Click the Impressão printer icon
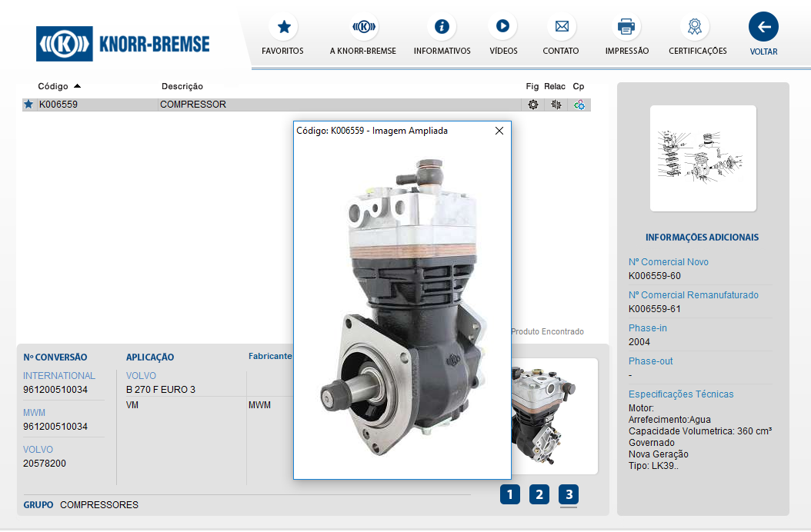The height and width of the screenshot is (532, 811). pos(626,27)
